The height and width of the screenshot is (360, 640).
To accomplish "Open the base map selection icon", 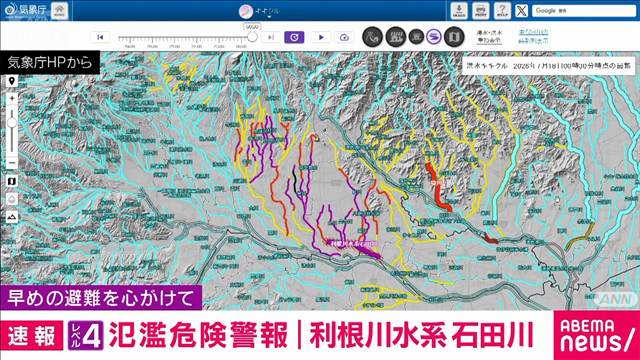I will coord(12,181).
